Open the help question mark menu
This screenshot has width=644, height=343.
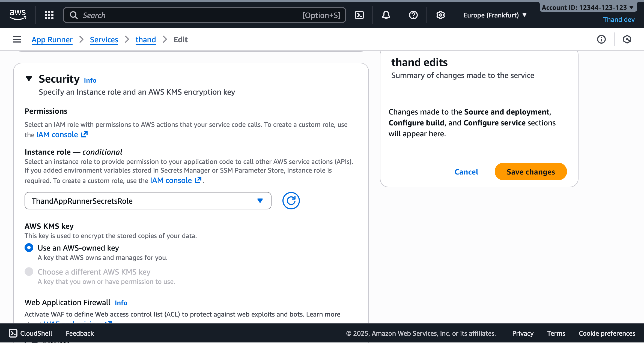tap(413, 15)
